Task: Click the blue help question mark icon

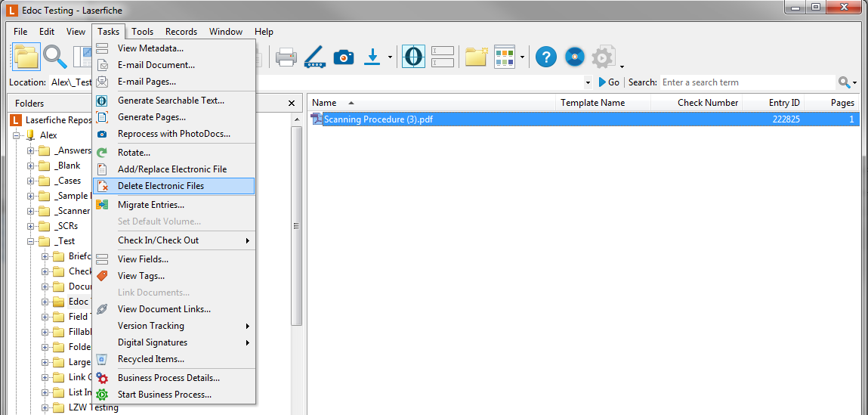Action: click(546, 57)
